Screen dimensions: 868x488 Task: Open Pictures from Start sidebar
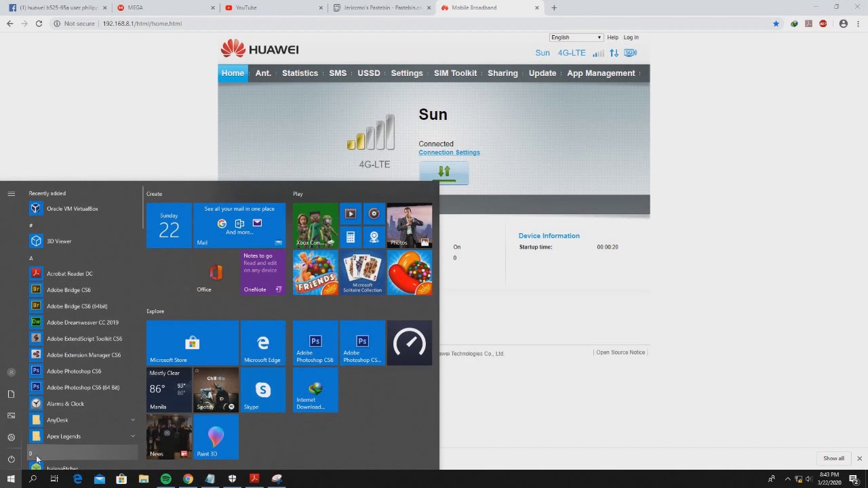[11, 415]
